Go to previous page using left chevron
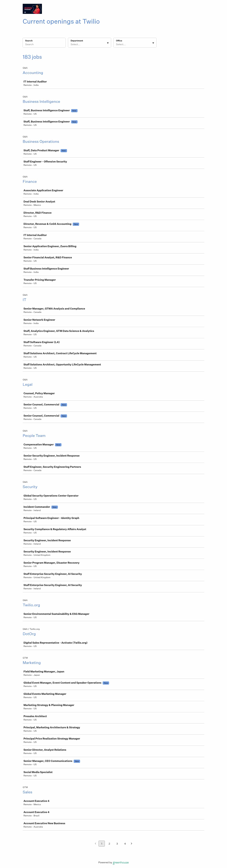Viewport: 227px width, 868px height. click(96, 843)
